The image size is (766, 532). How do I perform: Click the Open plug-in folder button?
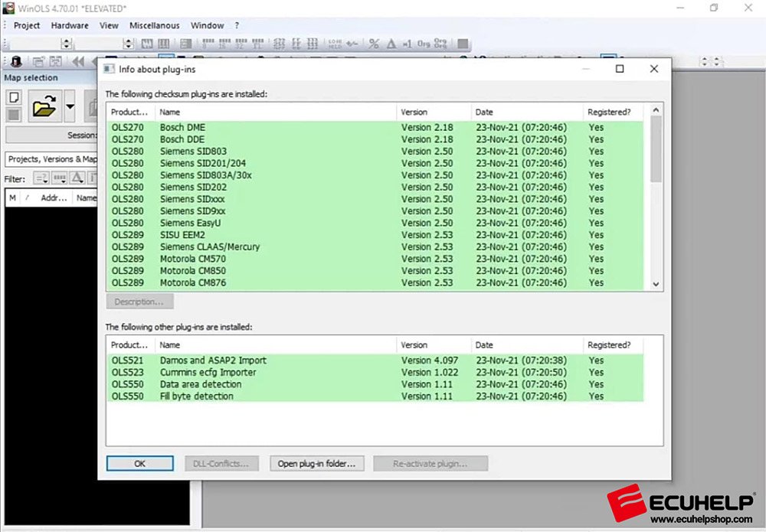[x=316, y=464]
